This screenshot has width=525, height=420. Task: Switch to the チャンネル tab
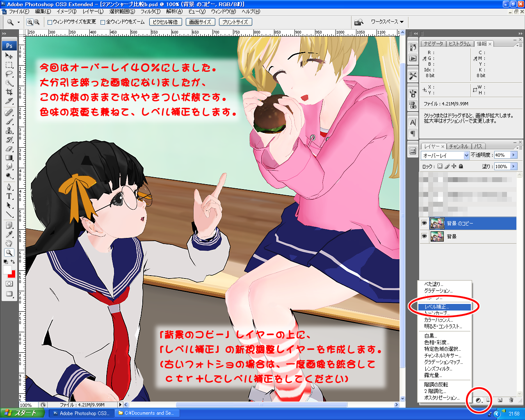coord(458,146)
